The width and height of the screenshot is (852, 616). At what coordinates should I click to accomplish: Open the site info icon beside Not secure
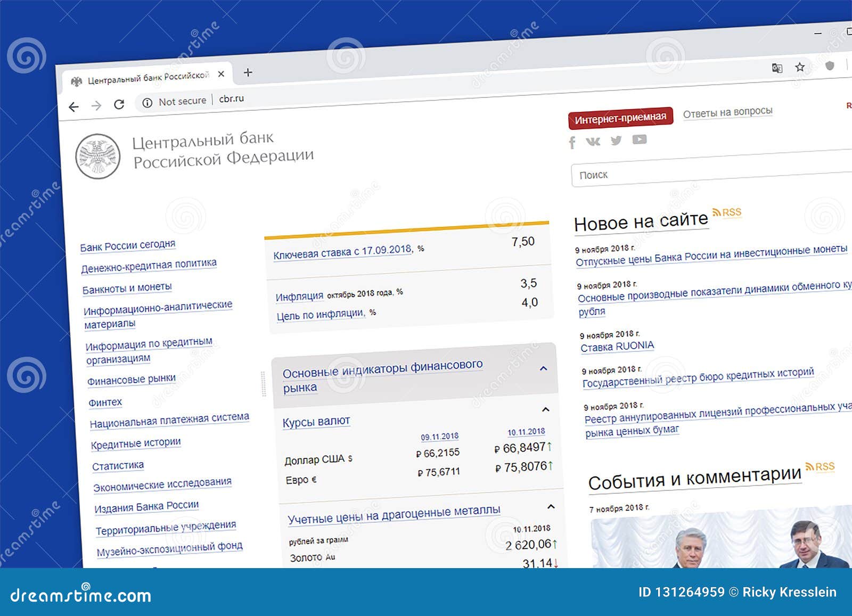tap(148, 103)
